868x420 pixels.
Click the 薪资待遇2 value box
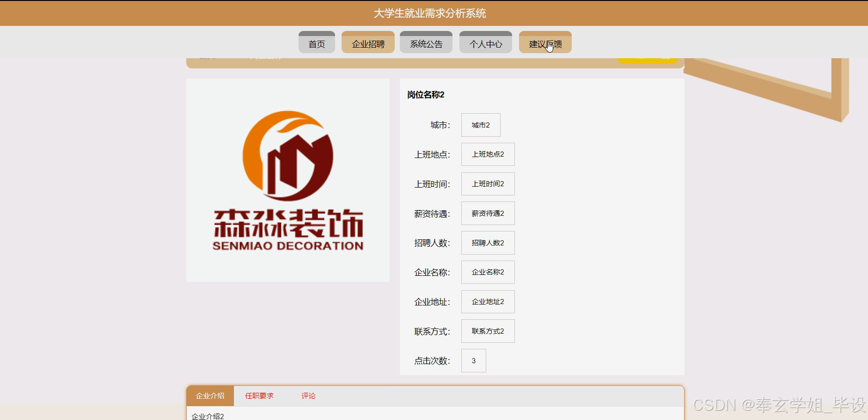488,213
